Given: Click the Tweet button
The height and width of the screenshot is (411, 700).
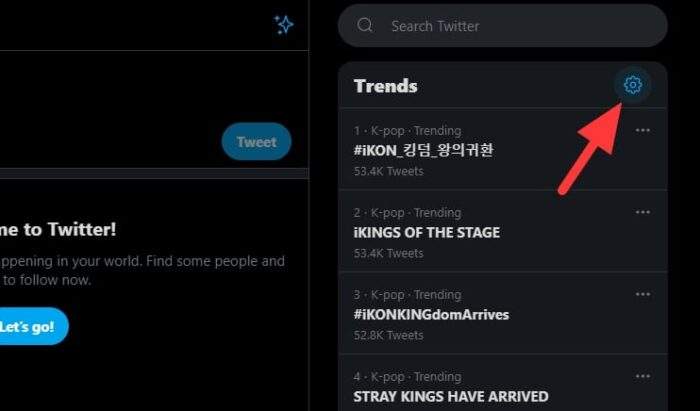Looking at the screenshot, I should [256, 141].
